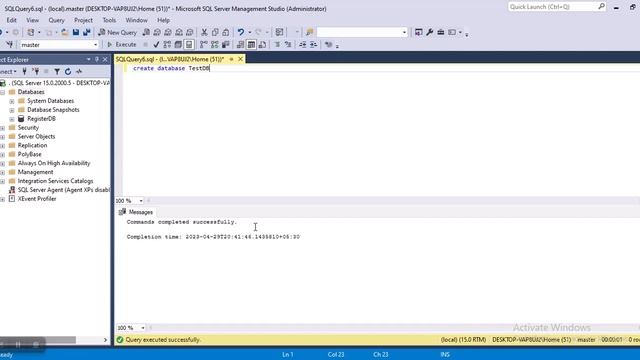
Task: Click the Execute button
Action: 122,44
